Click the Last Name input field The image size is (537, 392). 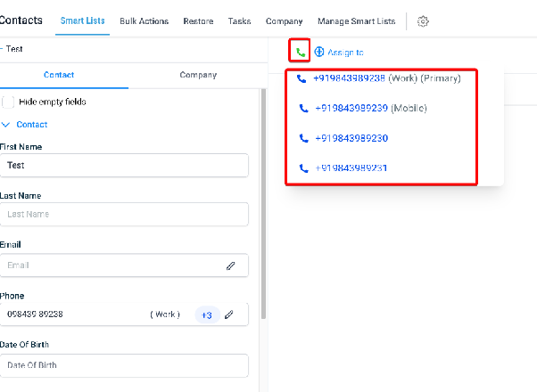[124, 214]
